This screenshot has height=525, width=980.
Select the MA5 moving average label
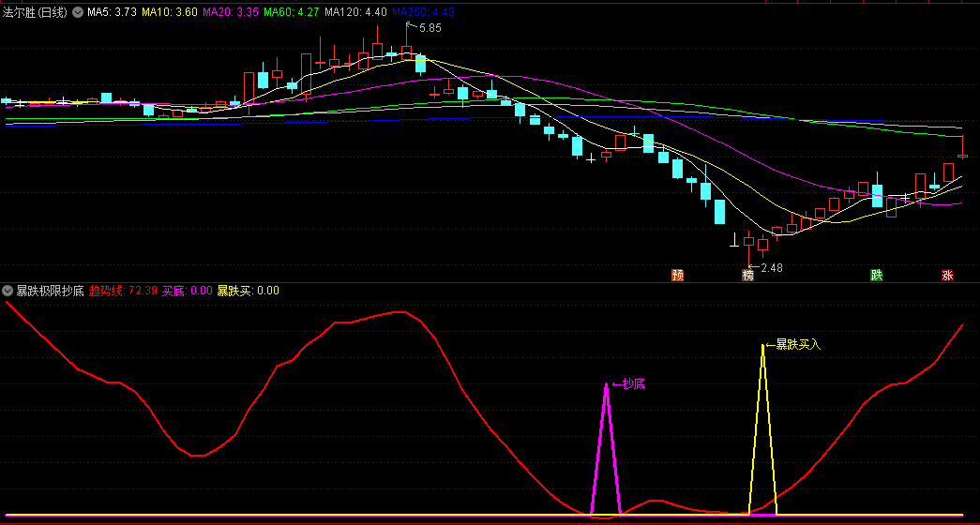(x=112, y=12)
